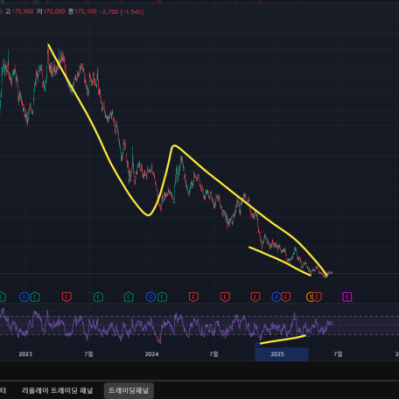This screenshot has height=399, width=399.
Task: Open the blue dividend marker at 2024 start
Action: click(x=151, y=296)
